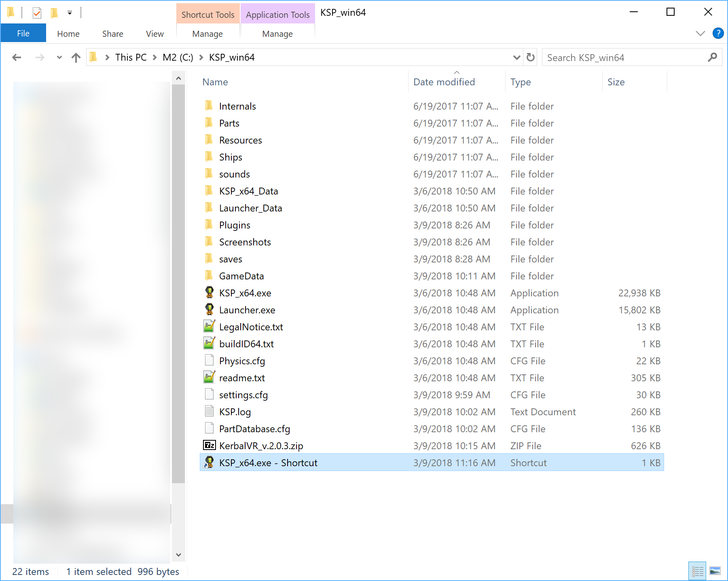Viewport: 728px width, 581px height.
Task: Select the Launcher.exe Kerbal application icon
Action: [209, 309]
